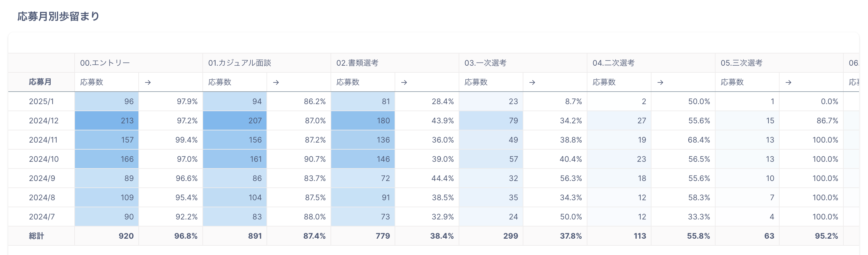This screenshot has height=255, width=868.
Task: Click the arrow icon under 00.エントリー
Action: click(148, 82)
